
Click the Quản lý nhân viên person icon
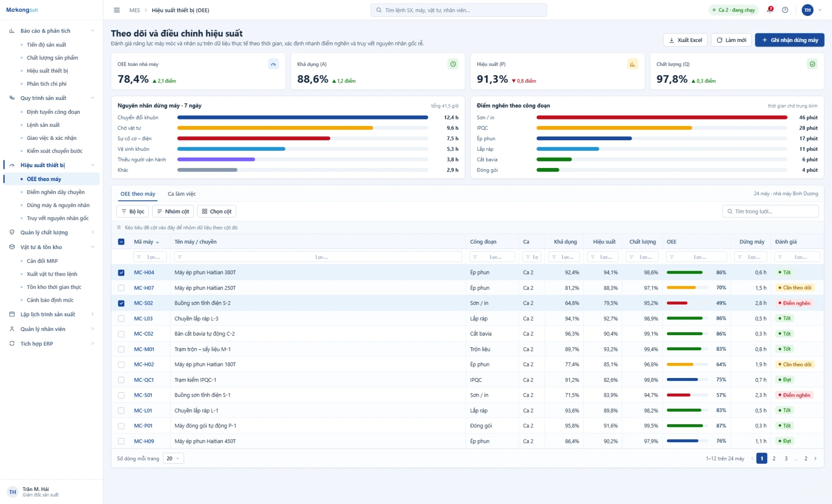[x=12, y=329]
